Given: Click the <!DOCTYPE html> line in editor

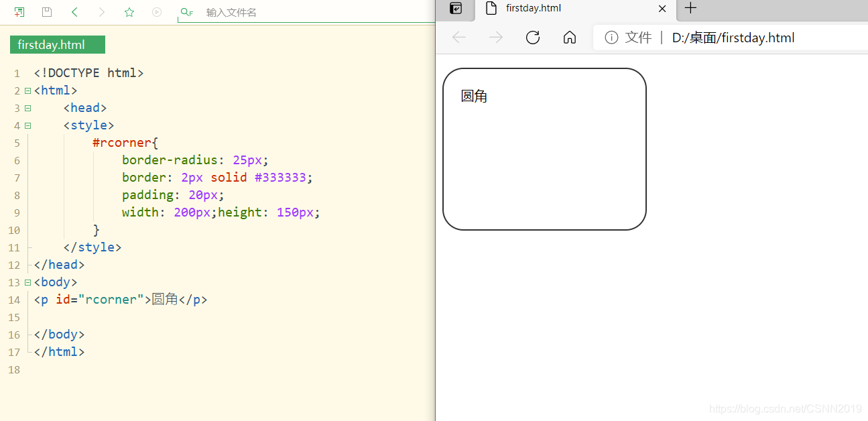Looking at the screenshot, I should [x=88, y=73].
